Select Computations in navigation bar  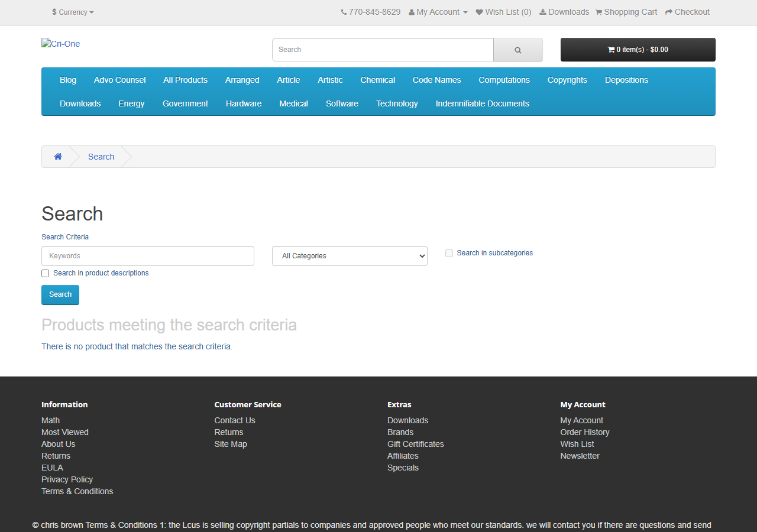point(504,80)
